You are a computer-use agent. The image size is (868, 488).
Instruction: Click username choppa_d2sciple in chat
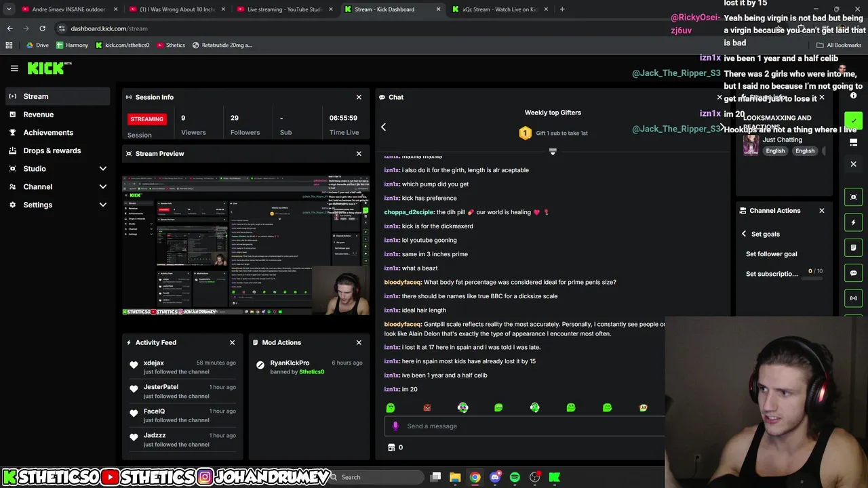point(409,212)
